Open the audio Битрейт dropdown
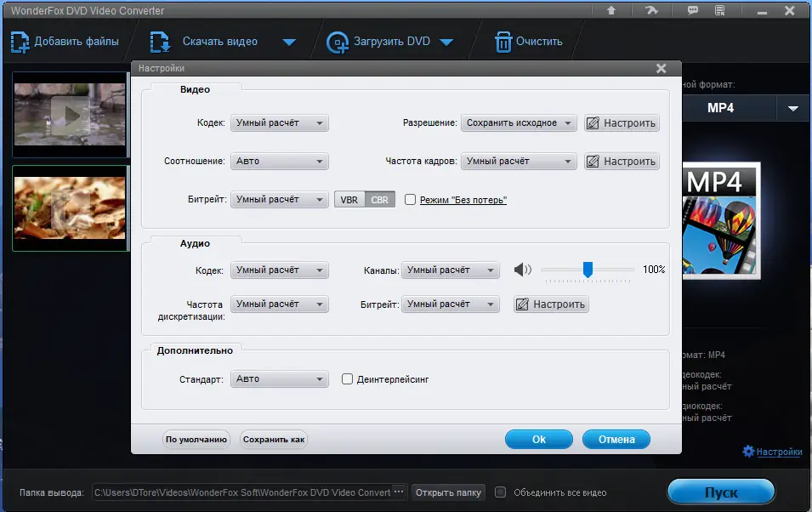 (x=450, y=304)
